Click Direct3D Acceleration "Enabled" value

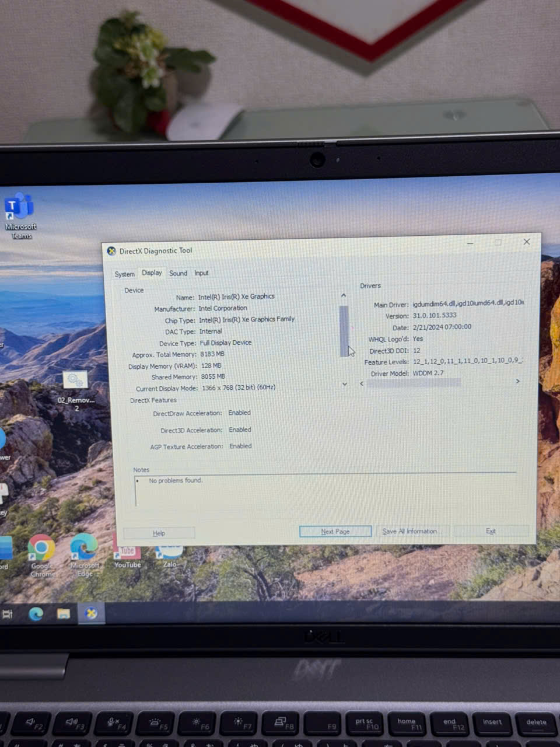[x=240, y=430]
